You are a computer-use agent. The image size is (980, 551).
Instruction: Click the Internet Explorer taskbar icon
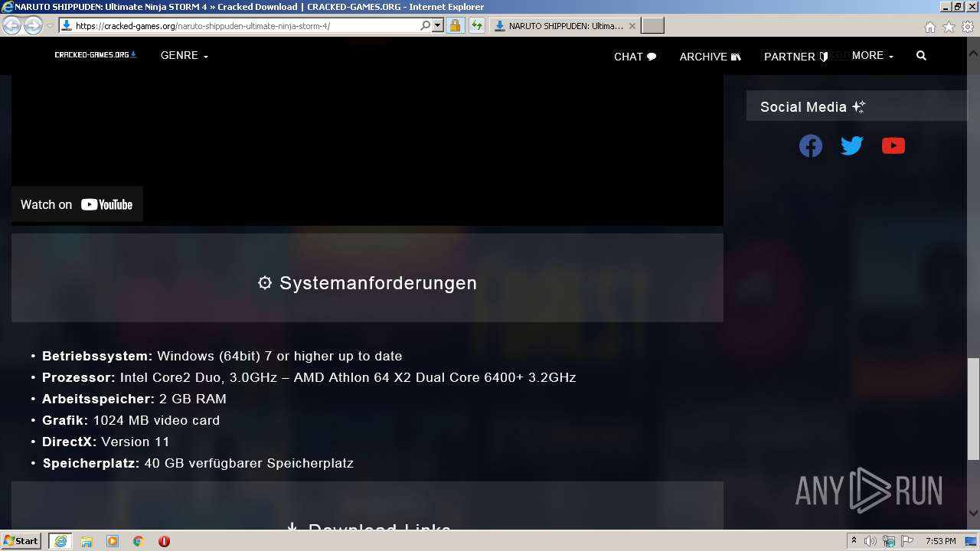tap(60, 541)
